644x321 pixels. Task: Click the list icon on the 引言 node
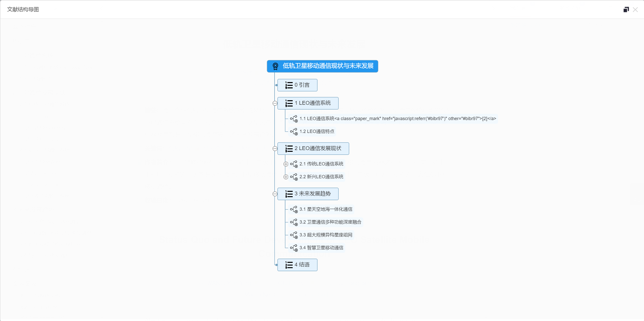pyautogui.click(x=288, y=85)
